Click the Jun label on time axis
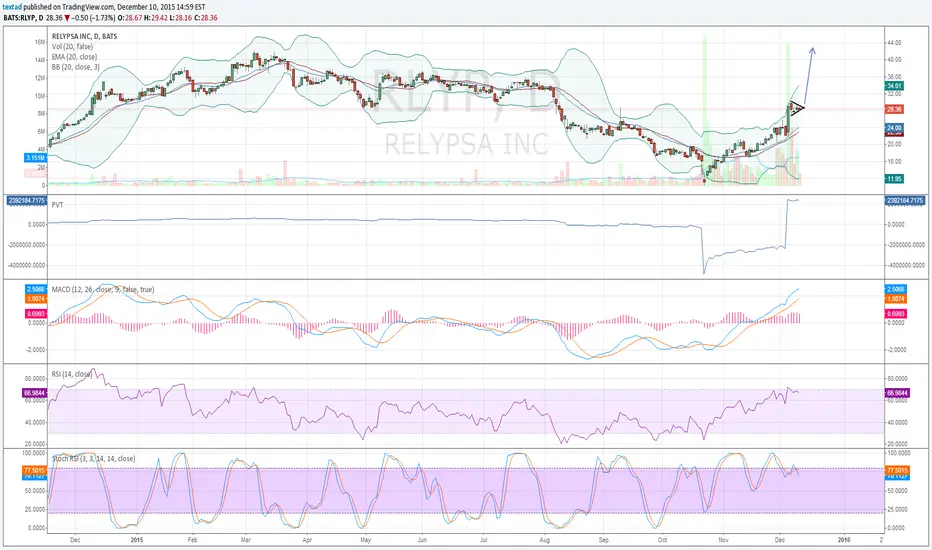This screenshot has height=550, width=932. [422, 540]
